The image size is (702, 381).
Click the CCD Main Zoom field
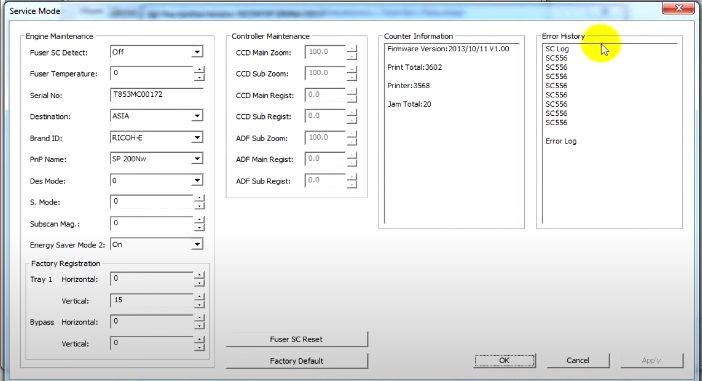pos(325,52)
